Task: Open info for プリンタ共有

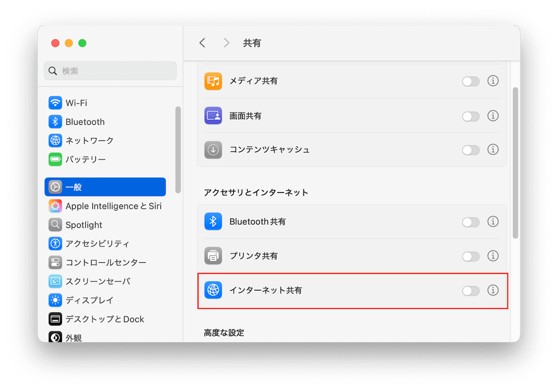Action: point(493,256)
